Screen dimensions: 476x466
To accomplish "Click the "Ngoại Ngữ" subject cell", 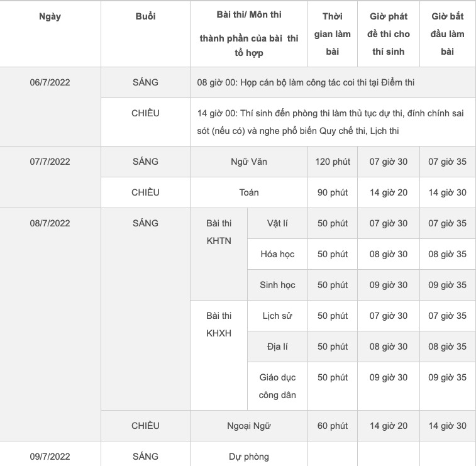I will point(248,426).
